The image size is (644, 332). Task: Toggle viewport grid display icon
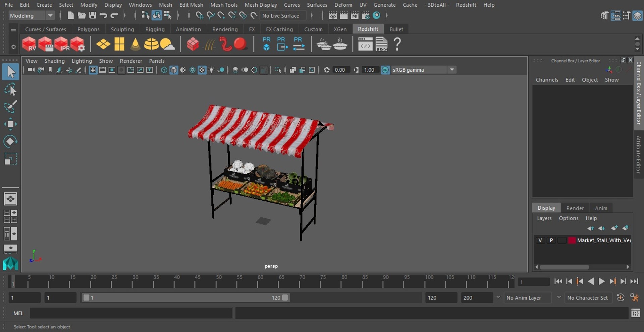93,70
